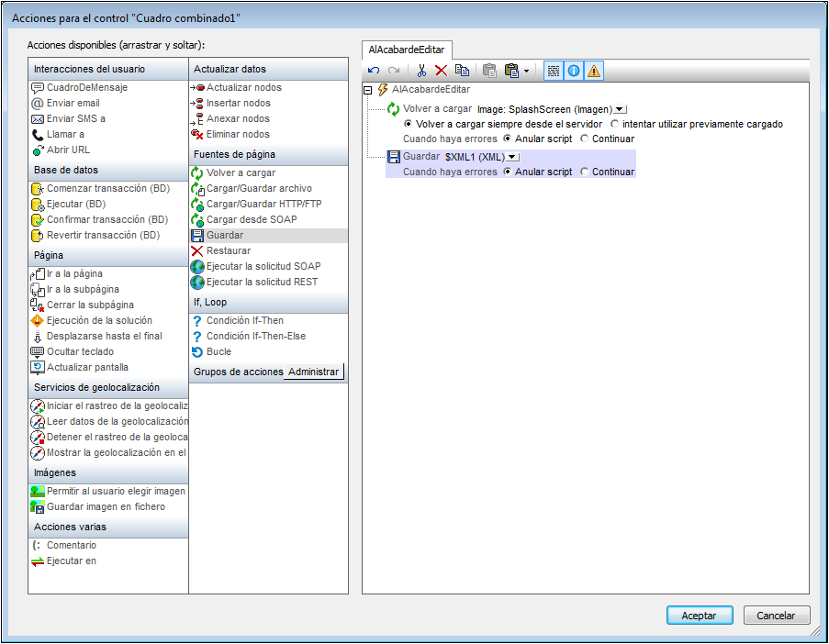Select Desplazarse hasta el final icon
The image size is (829, 644).
click(x=38, y=337)
